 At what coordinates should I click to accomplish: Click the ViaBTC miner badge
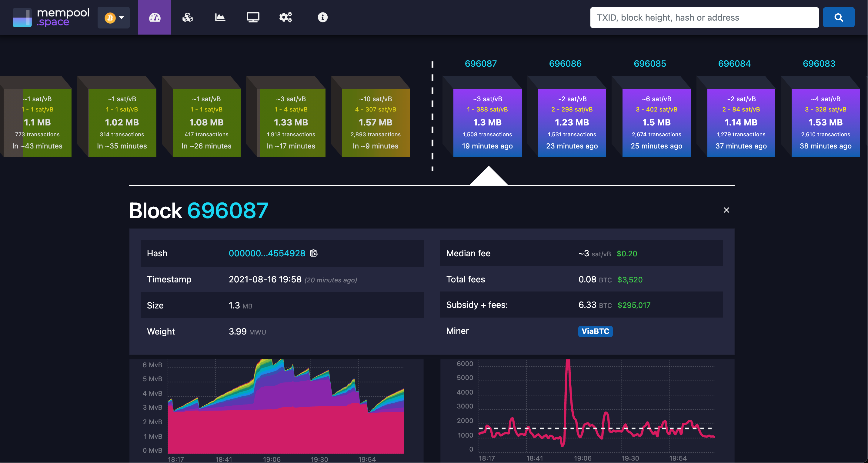[x=596, y=331]
